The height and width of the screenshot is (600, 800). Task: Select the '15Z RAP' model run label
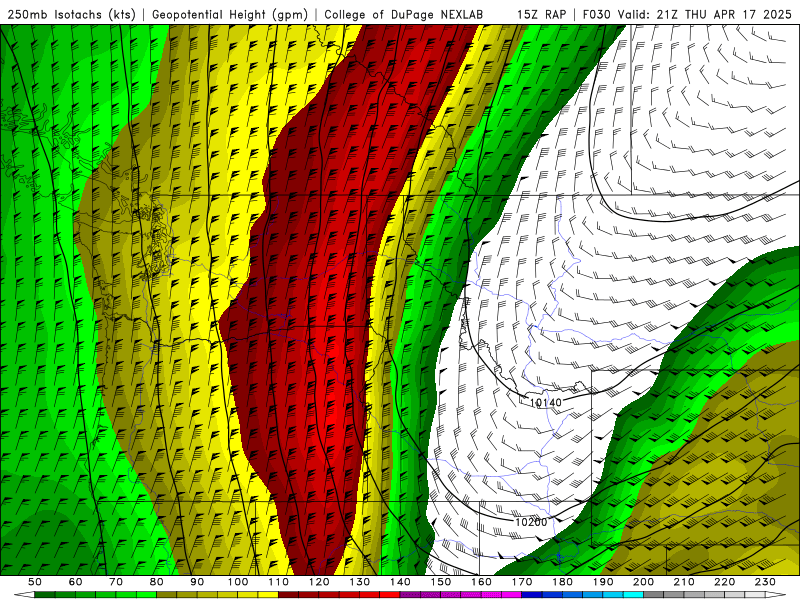coord(541,14)
